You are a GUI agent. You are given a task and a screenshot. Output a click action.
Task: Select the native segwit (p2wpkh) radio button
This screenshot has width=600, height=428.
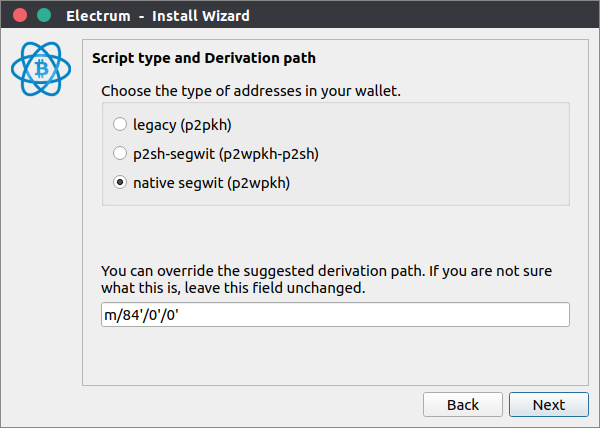coord(120,182)
